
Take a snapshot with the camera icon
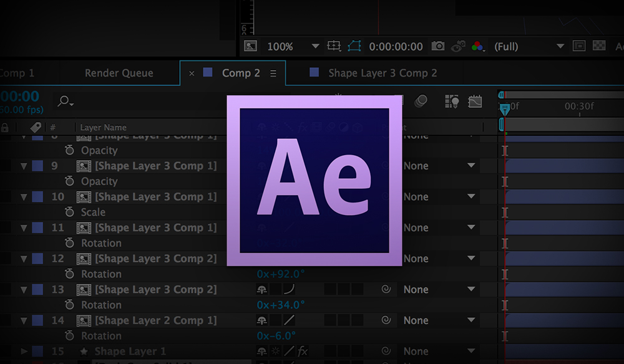[x=439, y=46]
